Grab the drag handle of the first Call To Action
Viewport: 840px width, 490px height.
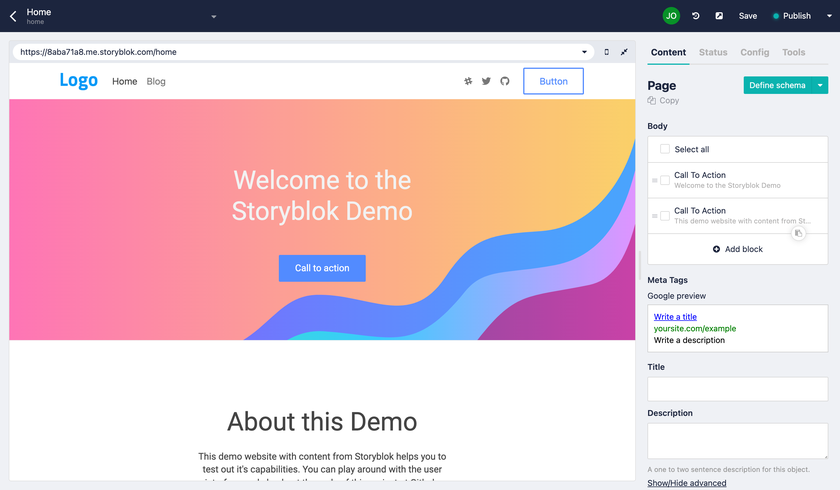(x=654, y=180)
